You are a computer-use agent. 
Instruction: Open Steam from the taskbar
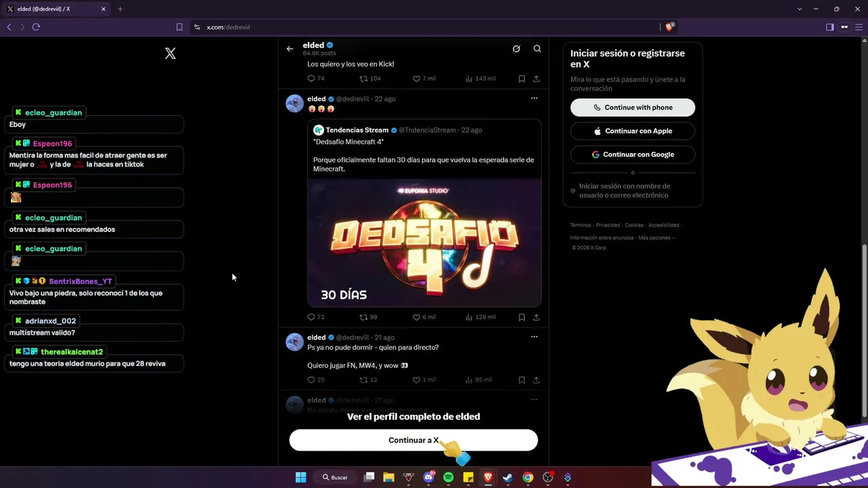507,477
